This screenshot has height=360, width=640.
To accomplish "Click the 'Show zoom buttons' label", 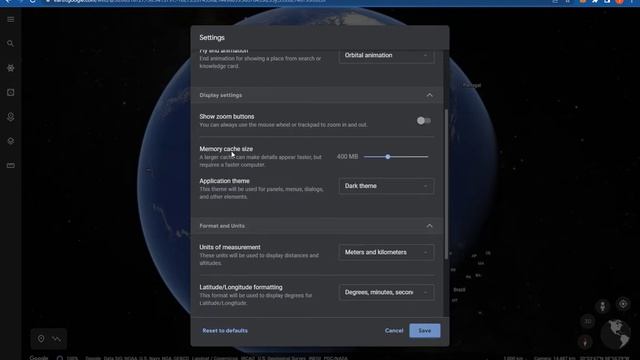I will pyautogui.click(x=227, y=116).
